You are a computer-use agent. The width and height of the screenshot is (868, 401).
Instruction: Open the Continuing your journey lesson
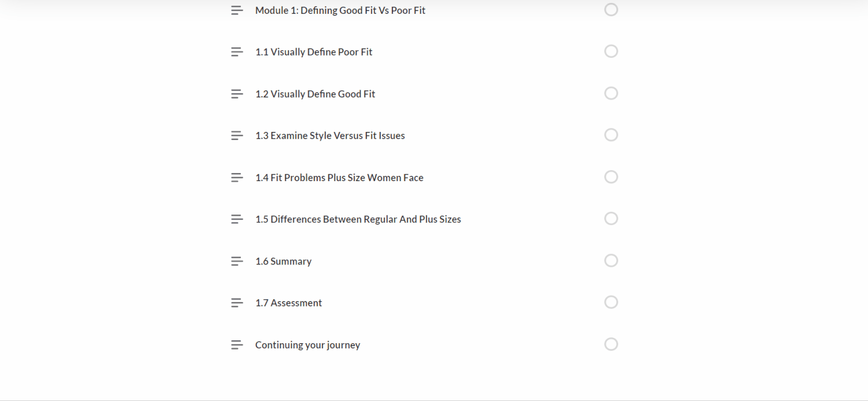pos(307,345)
